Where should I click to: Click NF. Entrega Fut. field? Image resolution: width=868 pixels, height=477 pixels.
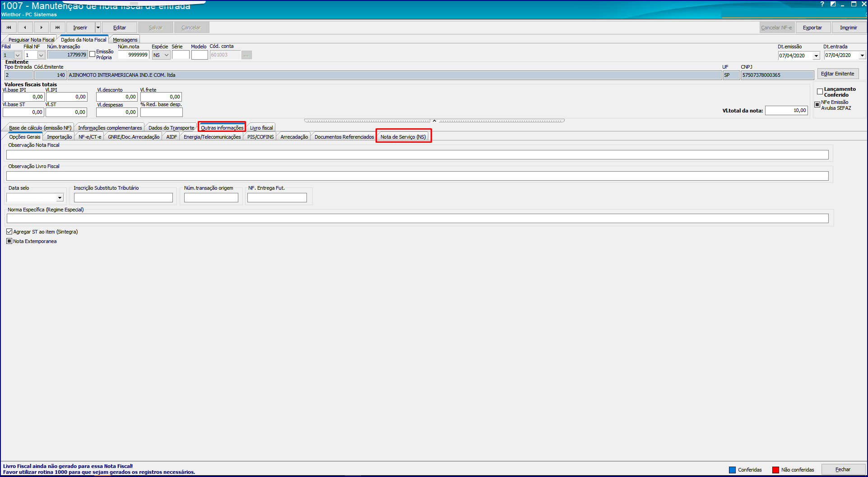point(277,197)
